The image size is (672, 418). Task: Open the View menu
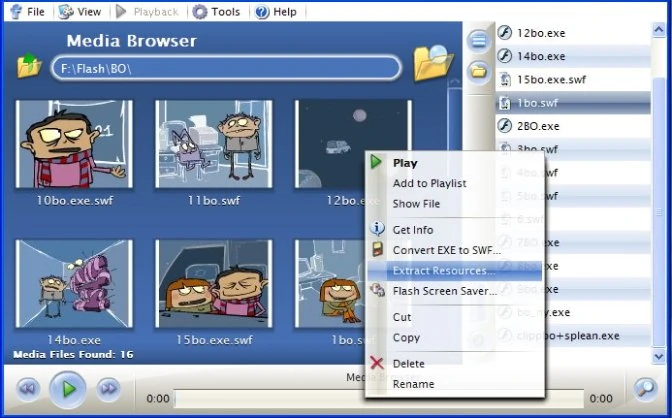79,12
